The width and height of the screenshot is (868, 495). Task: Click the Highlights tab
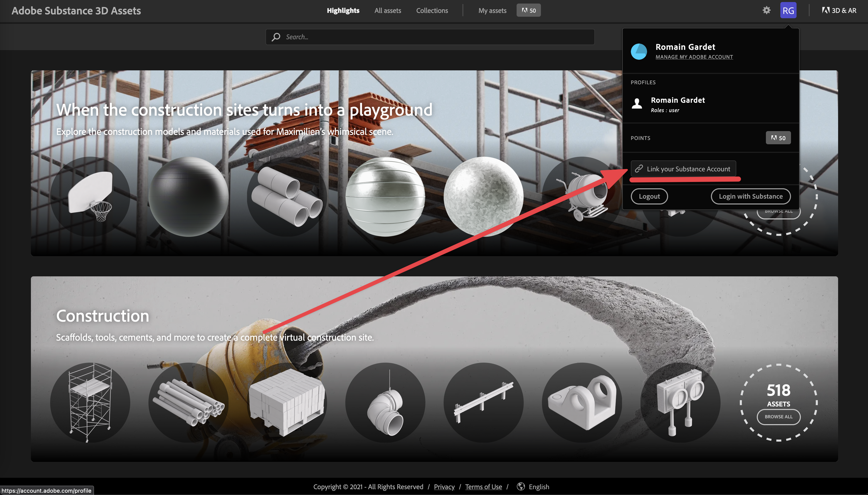coord(343,10)
